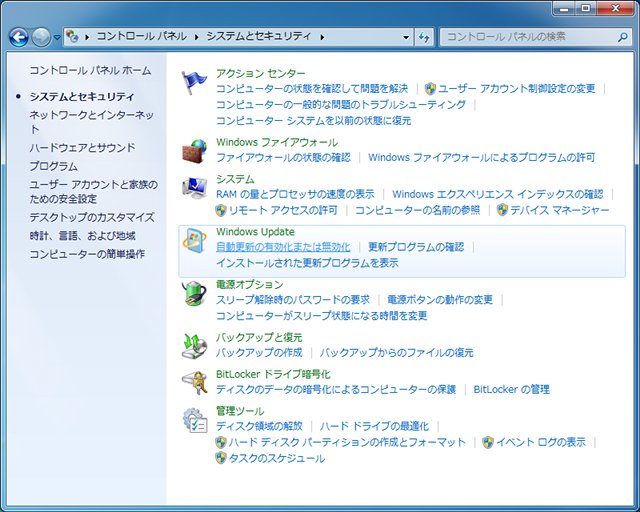Image resolution: width=640 pixels, height=512 pixels.
Task: Open Windows エクスペリエンス インデックスの確認
Action: 498,194
